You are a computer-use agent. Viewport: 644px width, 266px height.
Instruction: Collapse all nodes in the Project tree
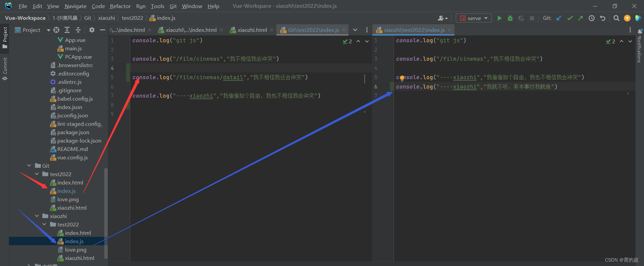pos(78,30)
